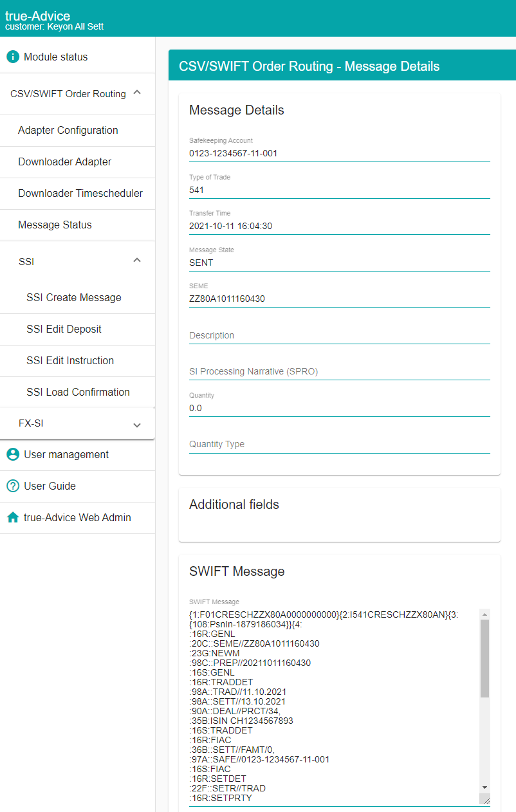Click the SWIFT Message scrollbar thumb
Screen dimensions: 516x812
click(x=485, y=658)
